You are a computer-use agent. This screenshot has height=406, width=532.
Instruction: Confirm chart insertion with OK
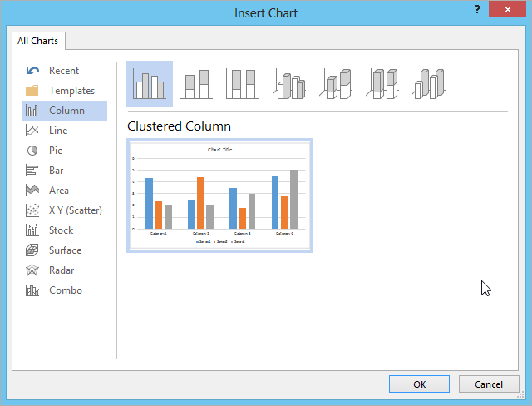pos(419,384)
